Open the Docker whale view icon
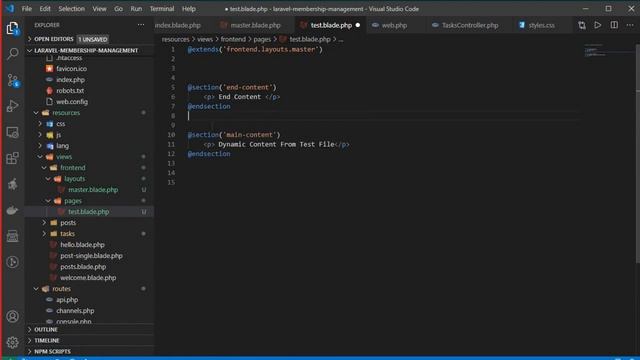Viewport: 640px width, 360px height. pyautogui.click(x=12, y=210)
